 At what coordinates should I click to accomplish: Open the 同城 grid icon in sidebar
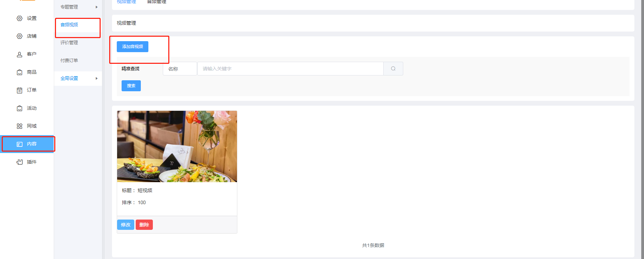point(20,126)
